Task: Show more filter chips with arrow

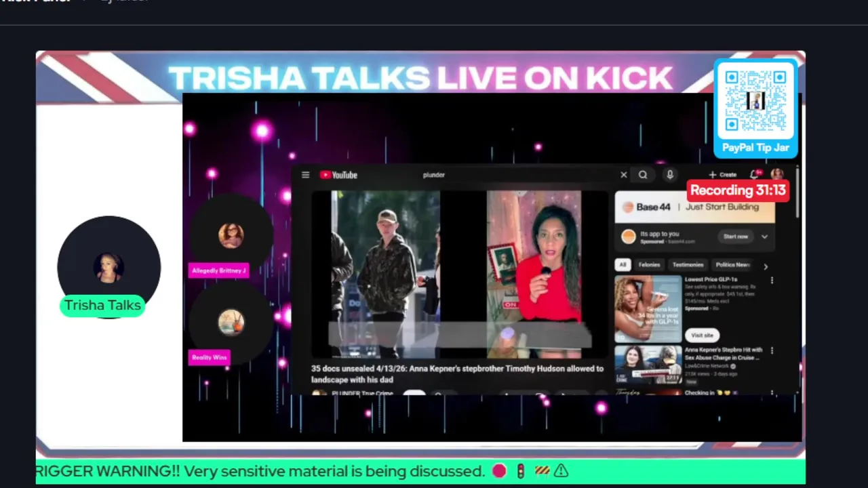Action: tap(766, 266)
